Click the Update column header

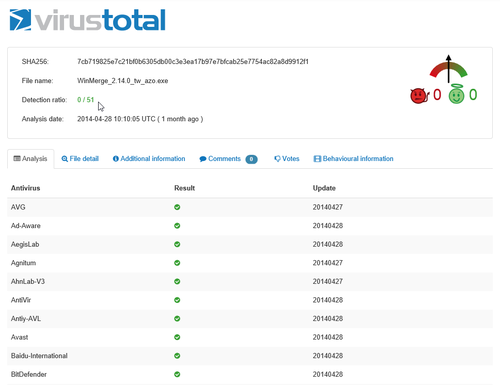tap(324, 188)
